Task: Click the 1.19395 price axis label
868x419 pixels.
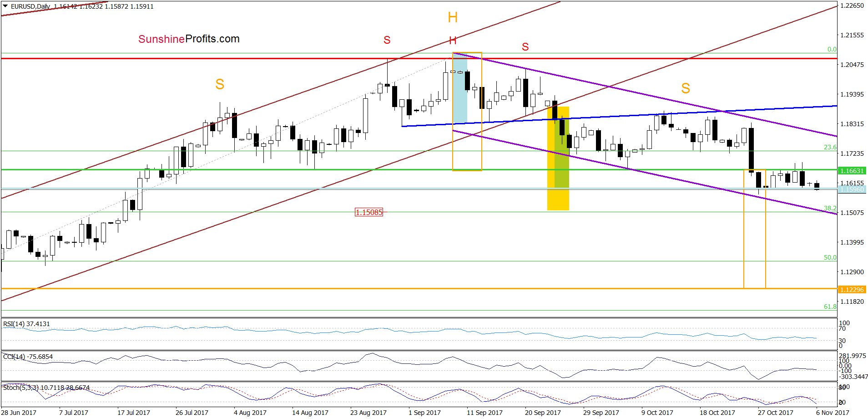Action: coord(852,94)
